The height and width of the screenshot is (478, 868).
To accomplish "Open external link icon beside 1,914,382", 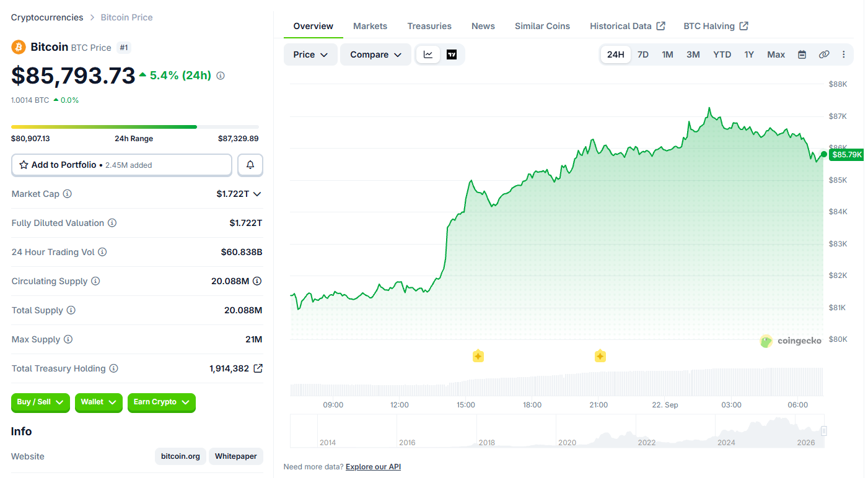I will pos(258,368).
